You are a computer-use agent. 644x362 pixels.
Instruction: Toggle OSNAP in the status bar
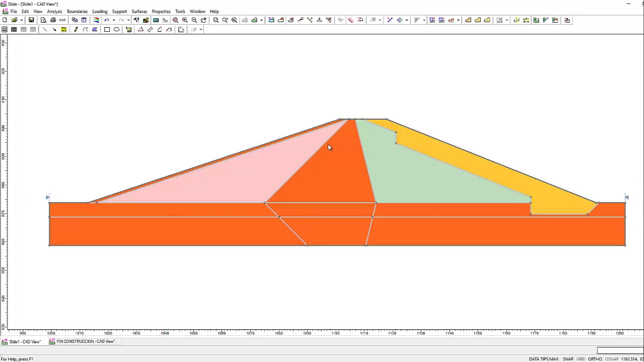611,359
